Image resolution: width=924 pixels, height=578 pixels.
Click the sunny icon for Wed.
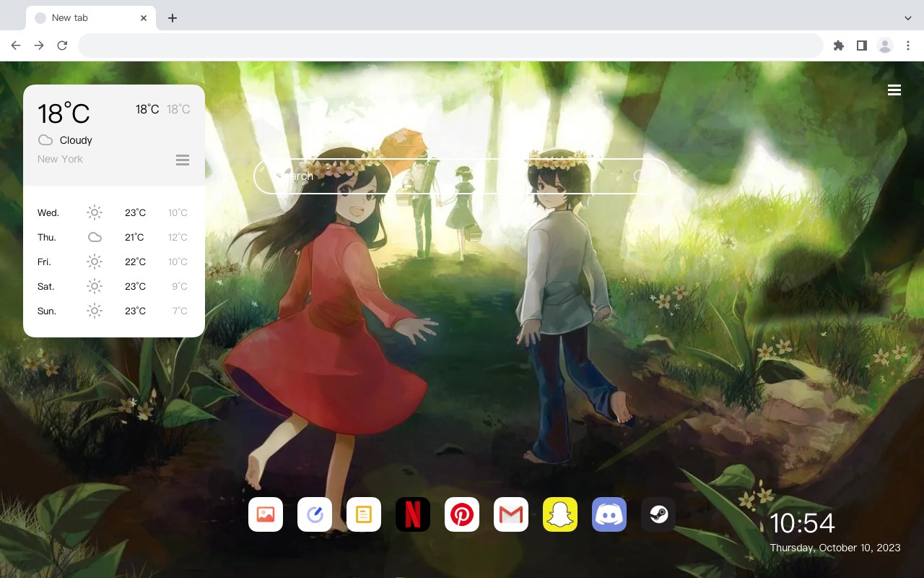pos(95,212)
